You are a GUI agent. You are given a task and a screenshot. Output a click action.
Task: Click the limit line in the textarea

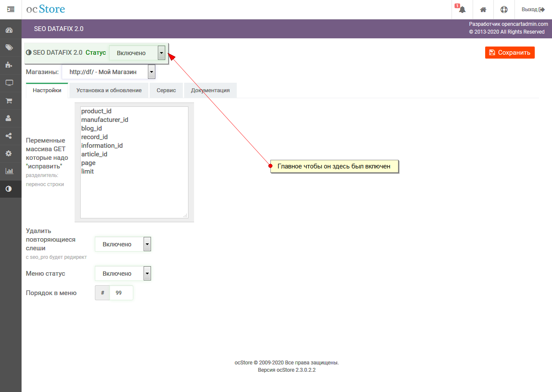[88, 171]
